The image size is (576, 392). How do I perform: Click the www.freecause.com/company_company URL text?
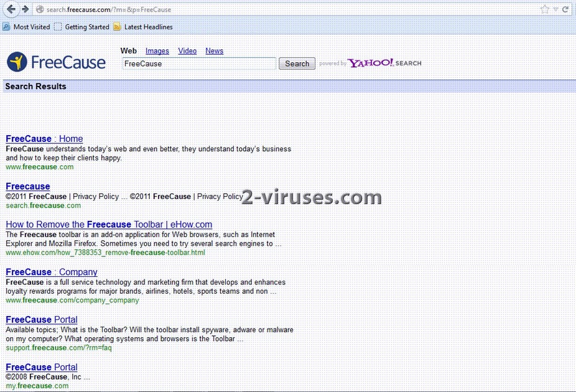[x=72, y=300]
